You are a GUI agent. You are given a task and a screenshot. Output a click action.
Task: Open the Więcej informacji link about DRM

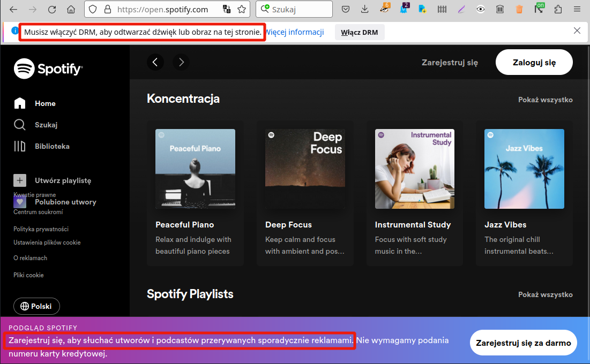(295, 32)
